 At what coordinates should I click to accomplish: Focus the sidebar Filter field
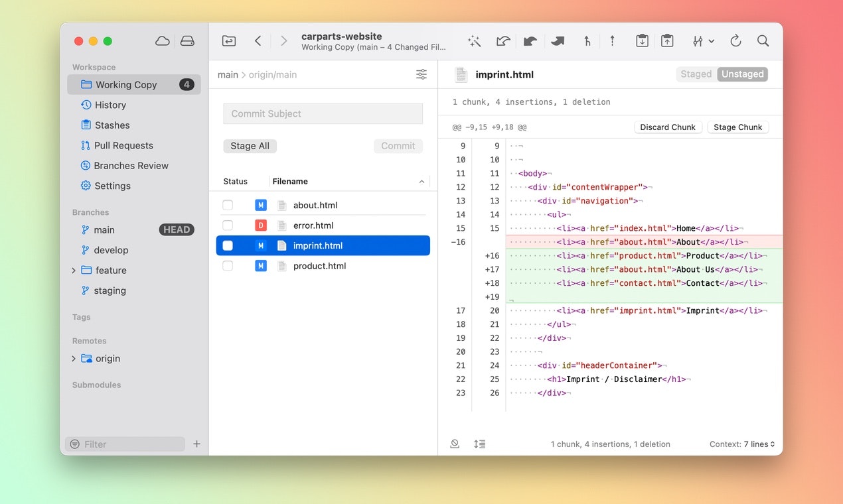coord(125,444)
